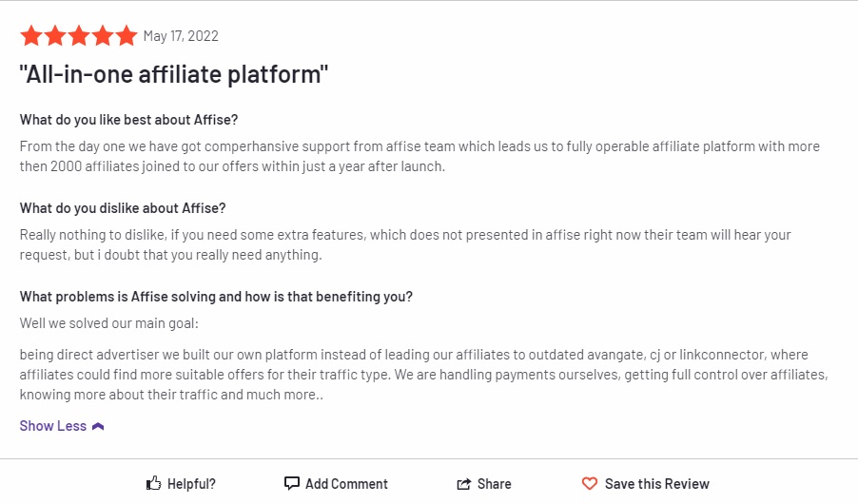Click the fourth rating star

point(103,36)
